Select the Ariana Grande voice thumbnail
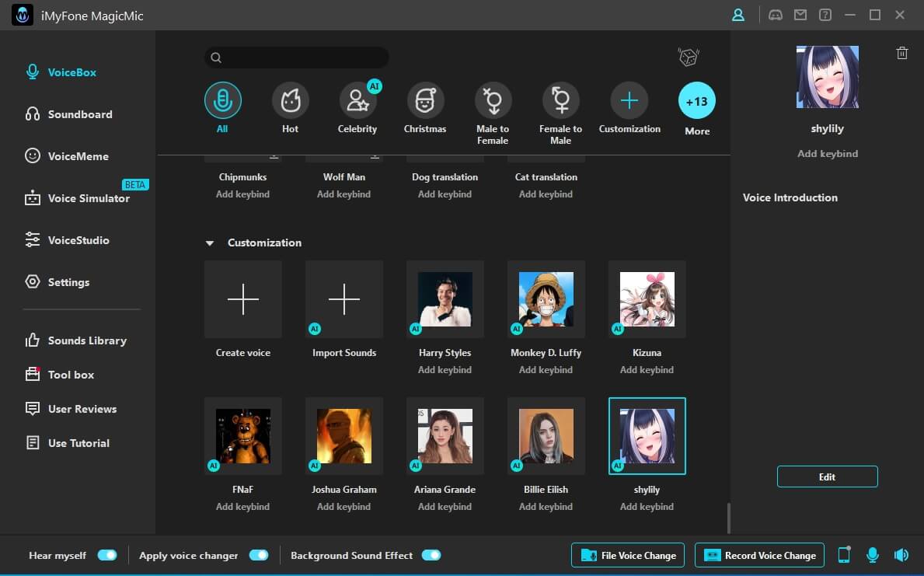924x576 pixels. click(445, 436)
